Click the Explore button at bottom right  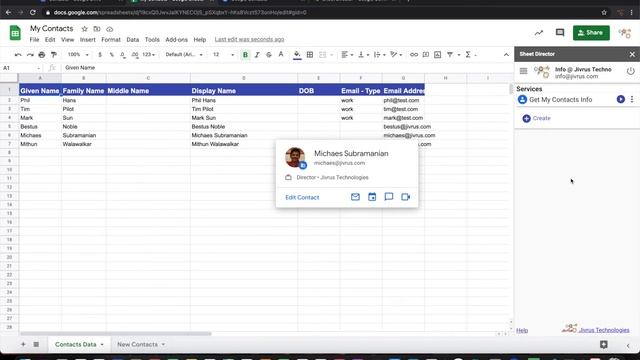[x=604, y=344]
